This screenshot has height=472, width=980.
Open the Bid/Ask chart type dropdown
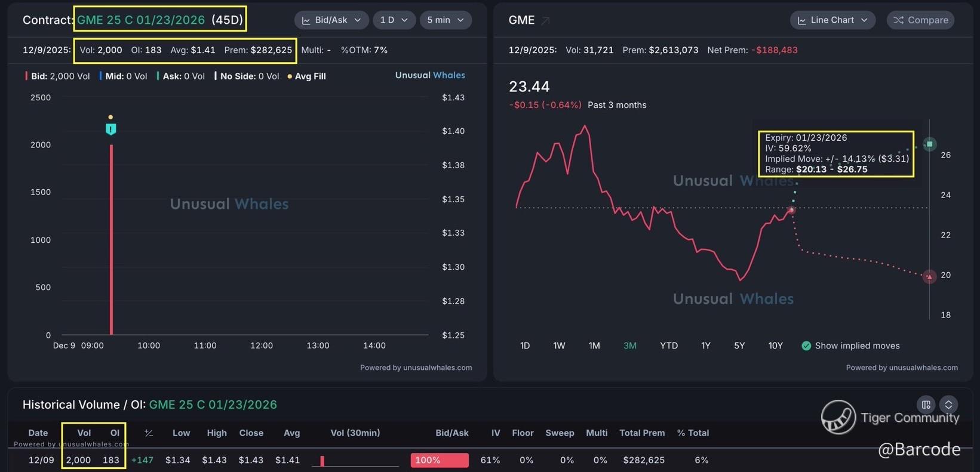coord(331,20)
